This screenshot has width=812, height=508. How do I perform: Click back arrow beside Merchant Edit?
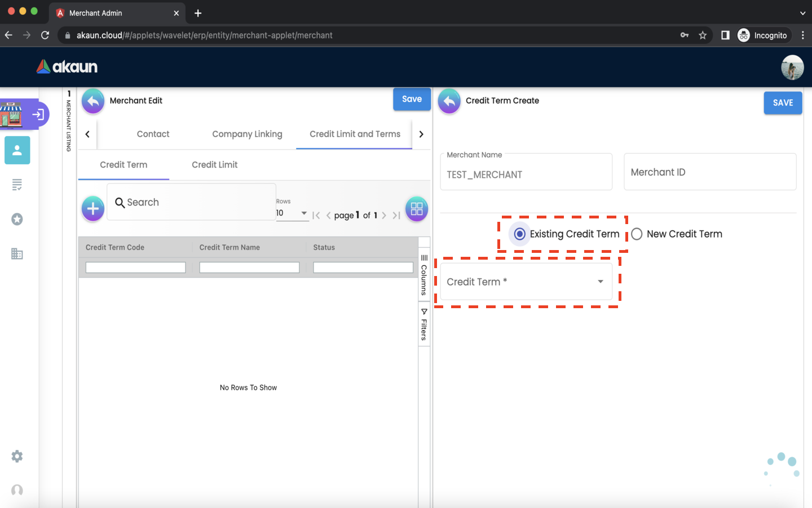coord(93,101)
